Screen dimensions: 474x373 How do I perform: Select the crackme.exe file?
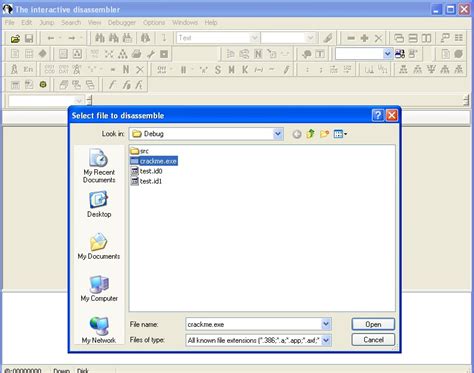pos(154,161)
